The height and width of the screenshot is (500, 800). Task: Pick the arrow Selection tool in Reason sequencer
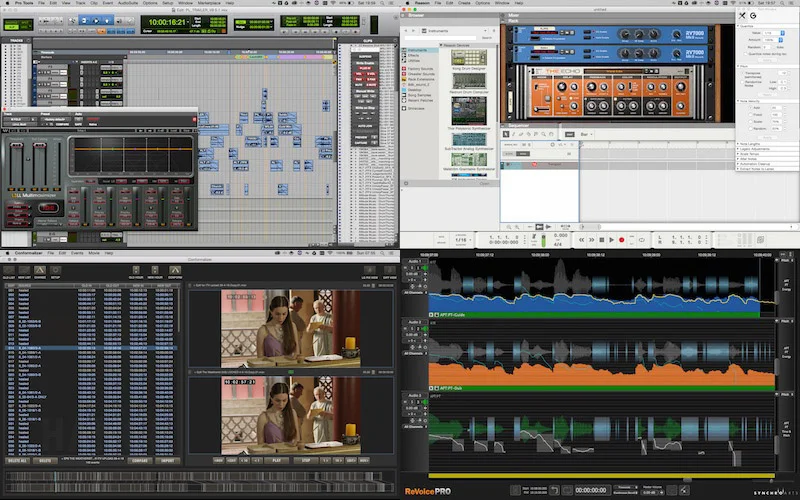pyautogui.click(x=506, y=134)
